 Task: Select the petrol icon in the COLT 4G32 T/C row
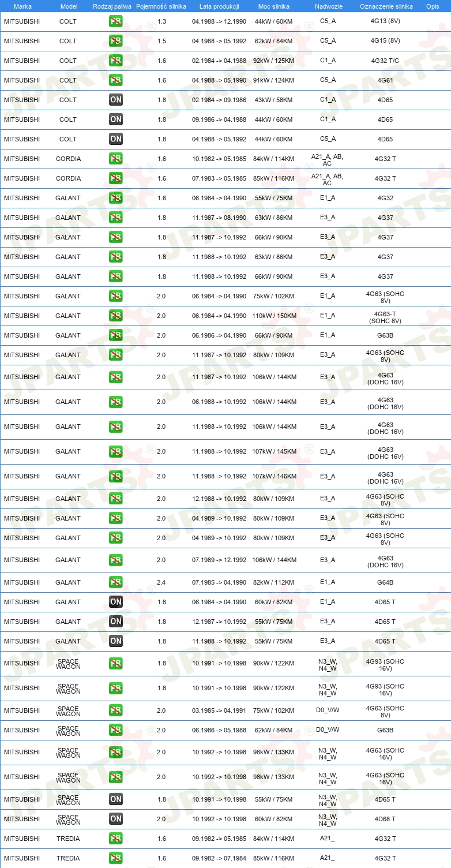point(116,61)
